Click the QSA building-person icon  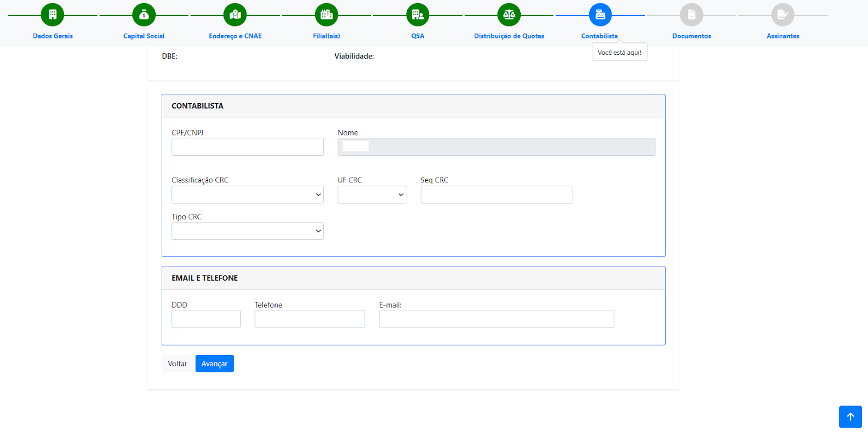click(418, 15)
